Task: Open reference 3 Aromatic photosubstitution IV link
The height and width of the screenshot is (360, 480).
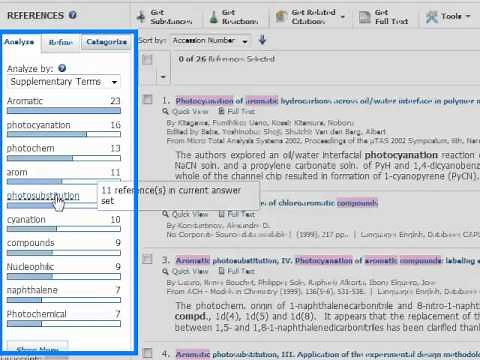Action: 327,260
